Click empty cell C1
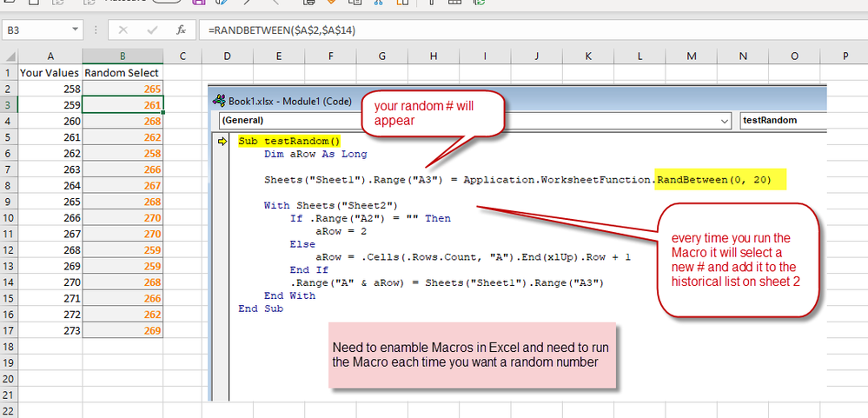The height and width of the screenshot is (418, 868). coord(182,72)
